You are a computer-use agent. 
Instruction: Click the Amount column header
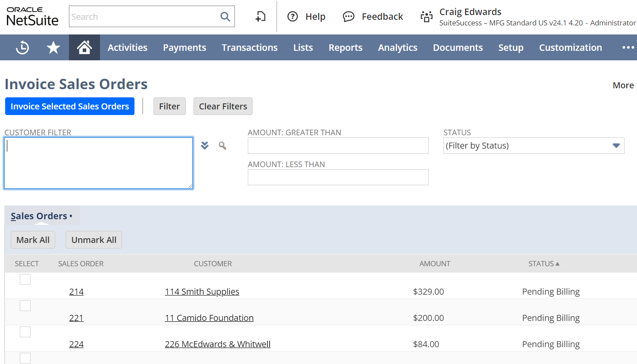(434, 264)
